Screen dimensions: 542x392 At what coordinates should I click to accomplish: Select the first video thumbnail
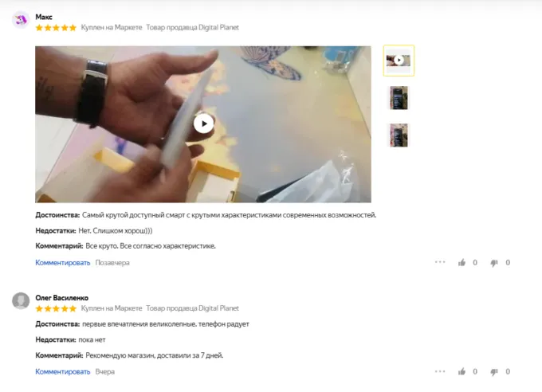399,61
